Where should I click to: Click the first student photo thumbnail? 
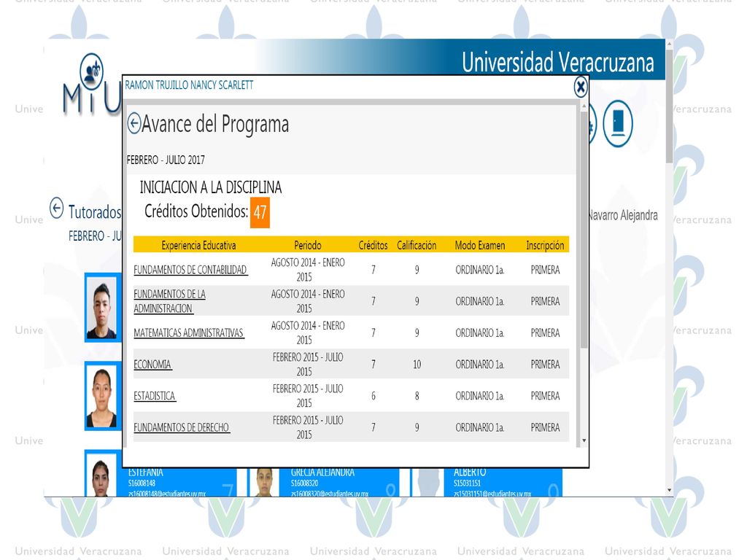coord(102,308)
